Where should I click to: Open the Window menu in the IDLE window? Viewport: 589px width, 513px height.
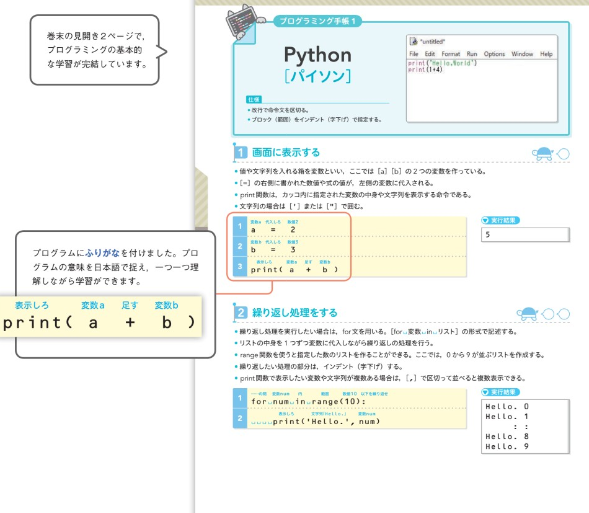coord(522,54)
